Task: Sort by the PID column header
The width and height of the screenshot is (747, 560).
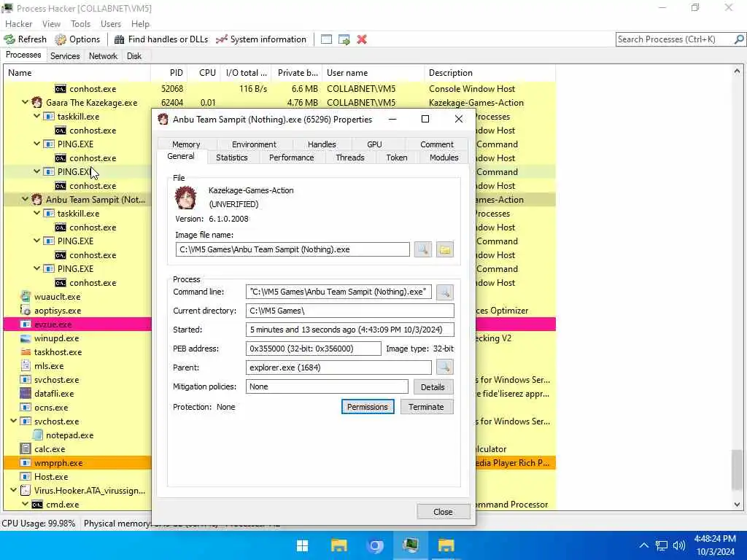Action: tap(169, 73)
